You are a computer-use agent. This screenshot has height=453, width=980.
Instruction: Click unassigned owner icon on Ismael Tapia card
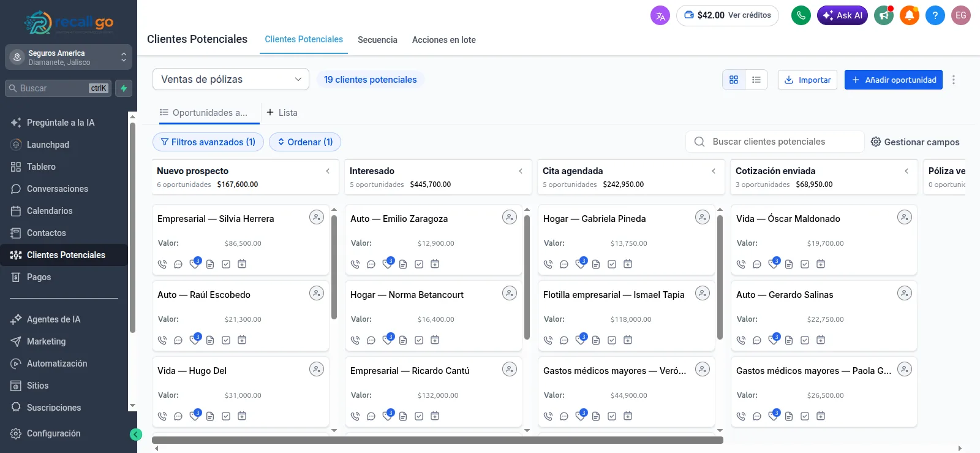pyautogui.click(x=703, y=293)
